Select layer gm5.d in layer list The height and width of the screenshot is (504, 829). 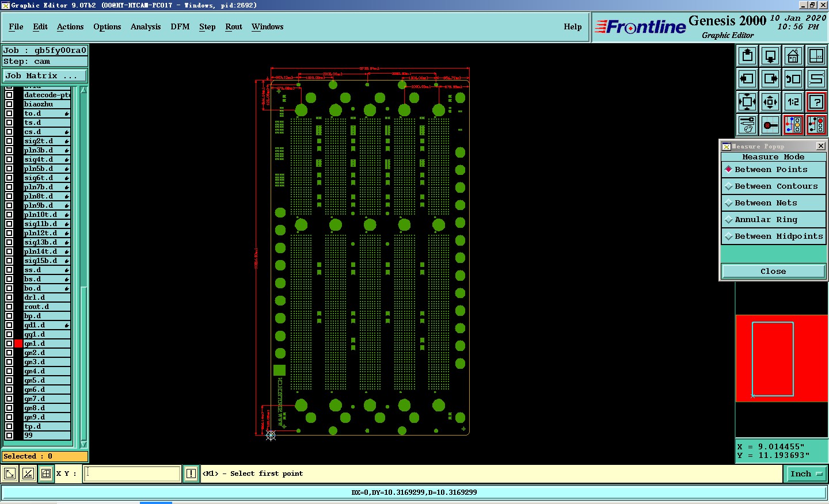click(47, 380)
